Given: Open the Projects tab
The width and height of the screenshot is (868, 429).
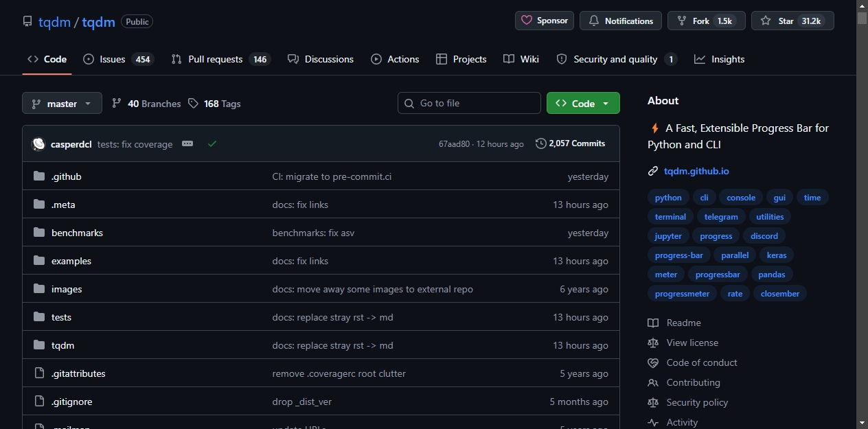Looking at the screenshot, I should [461, 59].
